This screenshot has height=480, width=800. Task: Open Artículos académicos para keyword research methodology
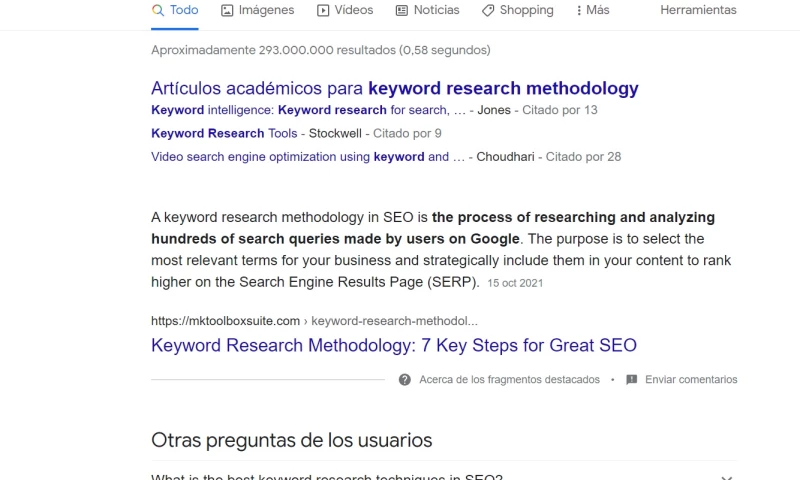coord(394,88)
